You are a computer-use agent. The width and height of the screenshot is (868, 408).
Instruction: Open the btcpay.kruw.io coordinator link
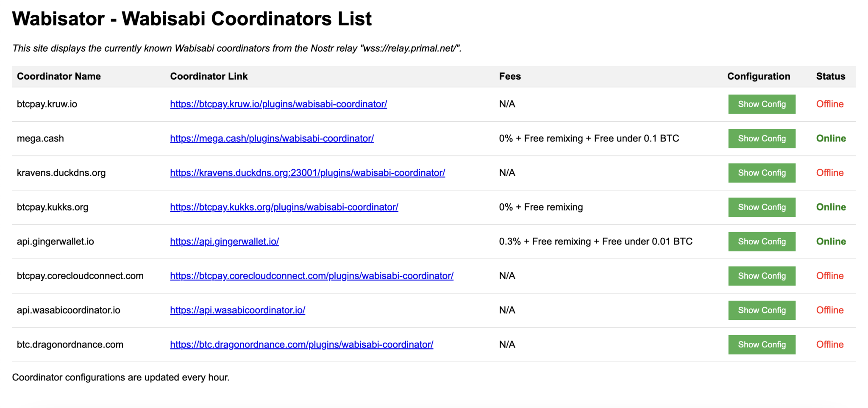[x=278, y=104]
